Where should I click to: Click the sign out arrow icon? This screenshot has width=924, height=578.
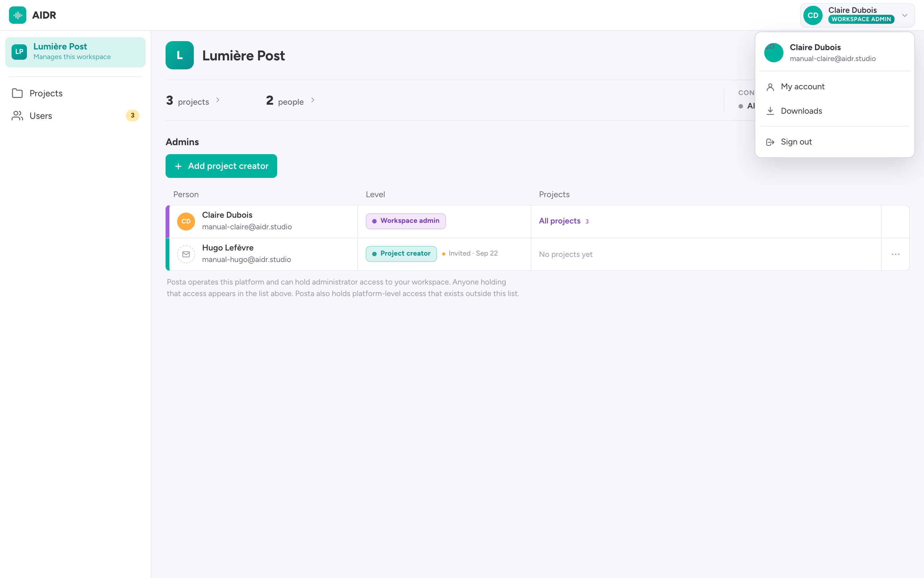[770, 142]
